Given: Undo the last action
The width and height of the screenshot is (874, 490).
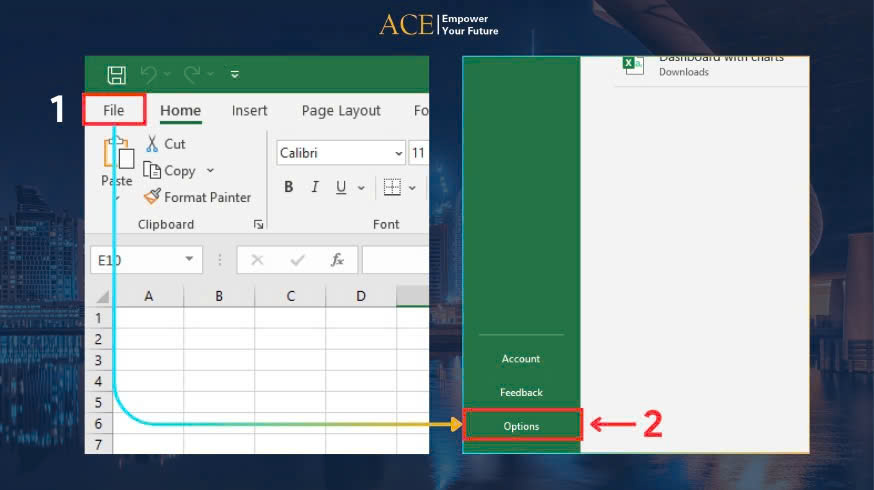Looking at the screenshot, I should (x=149, y=75).
